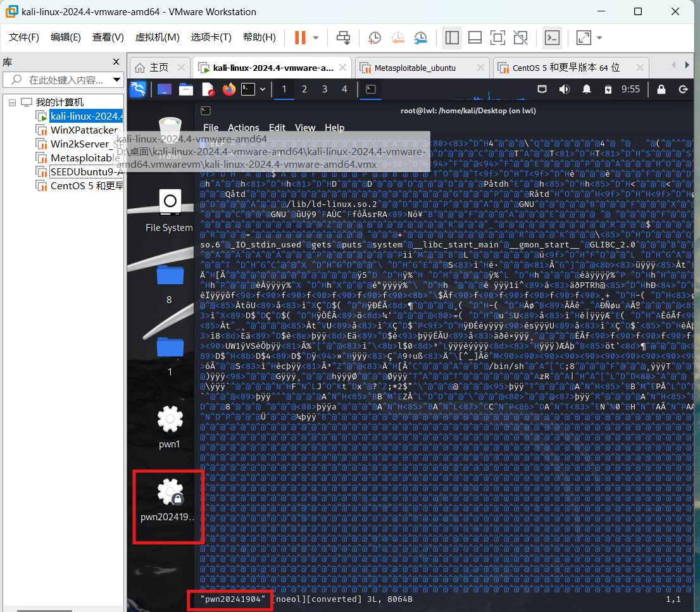The height and width of the screenshot is (612, 700).
Task: Open the 查看(V) menu
Action: tap(108, 37)
